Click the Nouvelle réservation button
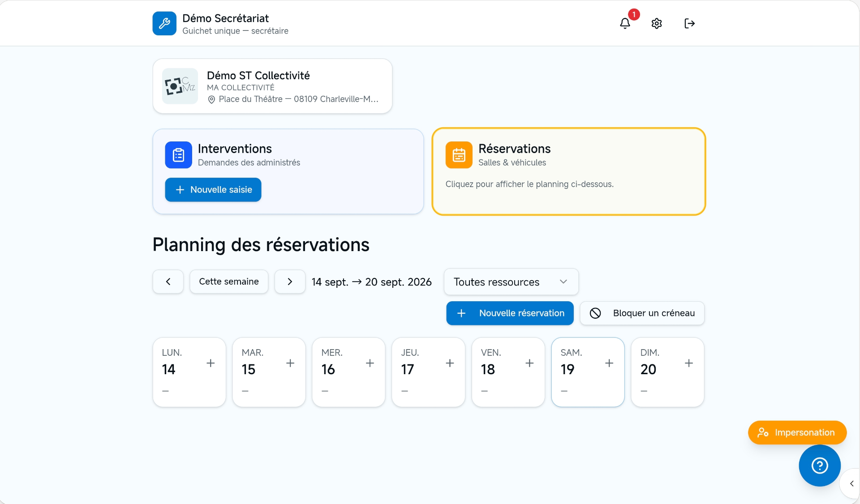 tap(510, 313)
